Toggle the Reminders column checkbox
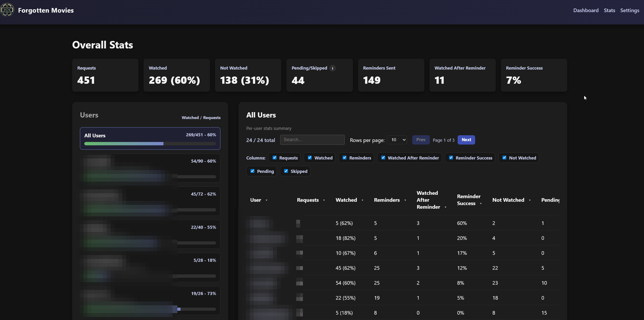644x320 pixels. 344,158
